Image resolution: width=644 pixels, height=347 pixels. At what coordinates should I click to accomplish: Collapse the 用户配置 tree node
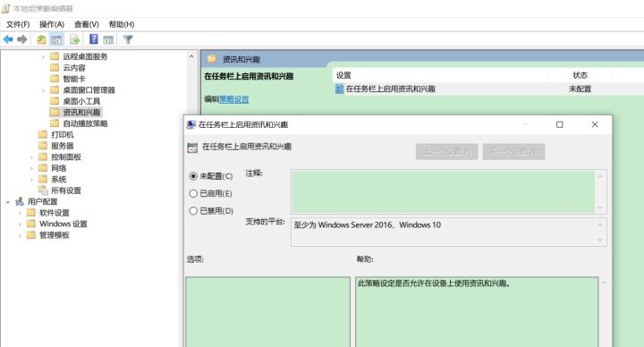coord(8,201)
